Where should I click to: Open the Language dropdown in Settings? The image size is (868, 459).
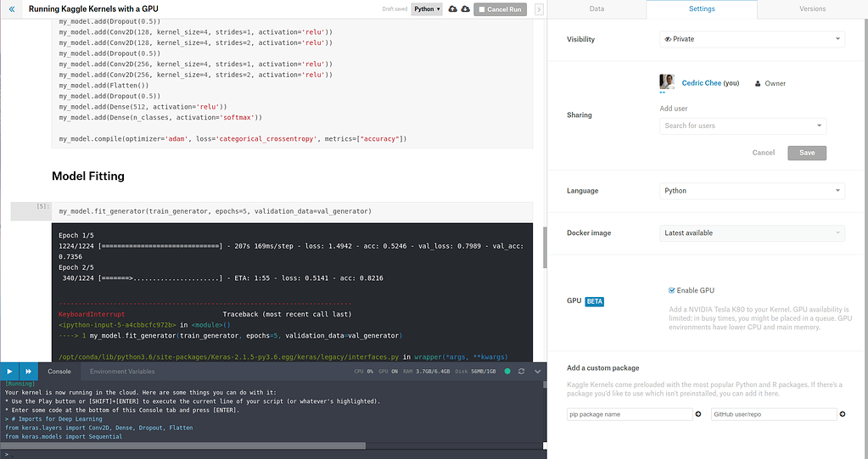pyautogui.click(x=752, y=191)
